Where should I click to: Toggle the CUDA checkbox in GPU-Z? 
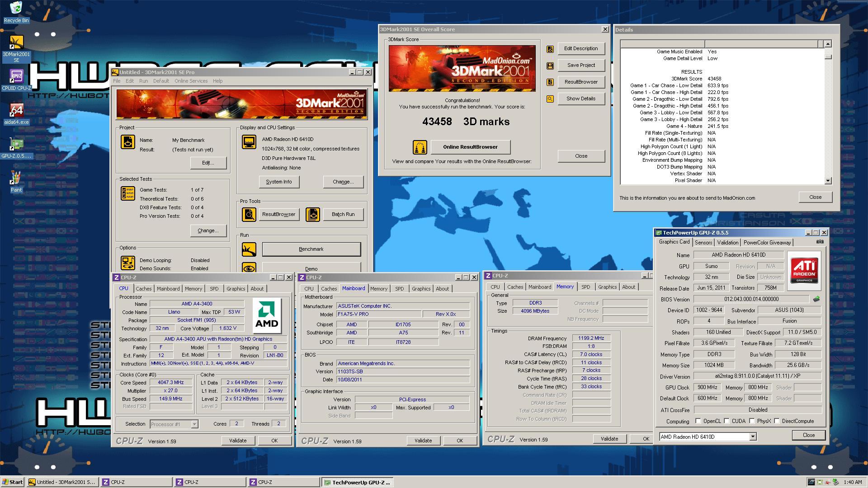726,421
